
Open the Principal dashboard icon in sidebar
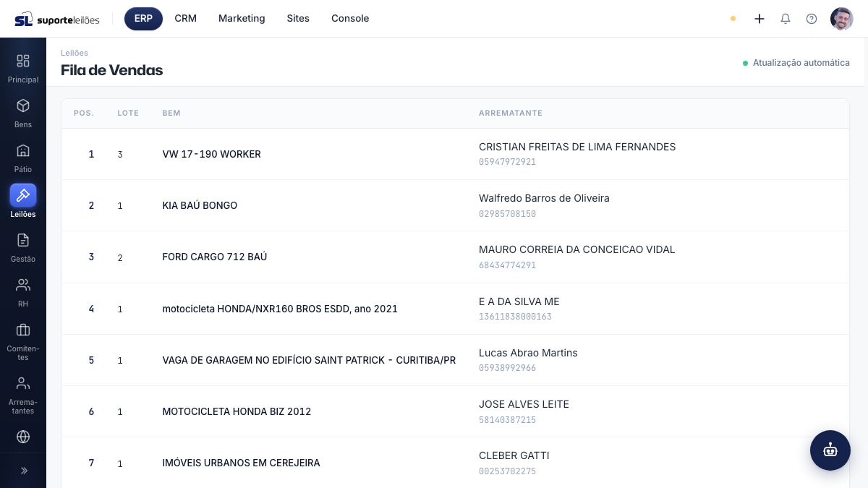click(x=23, y=61)
